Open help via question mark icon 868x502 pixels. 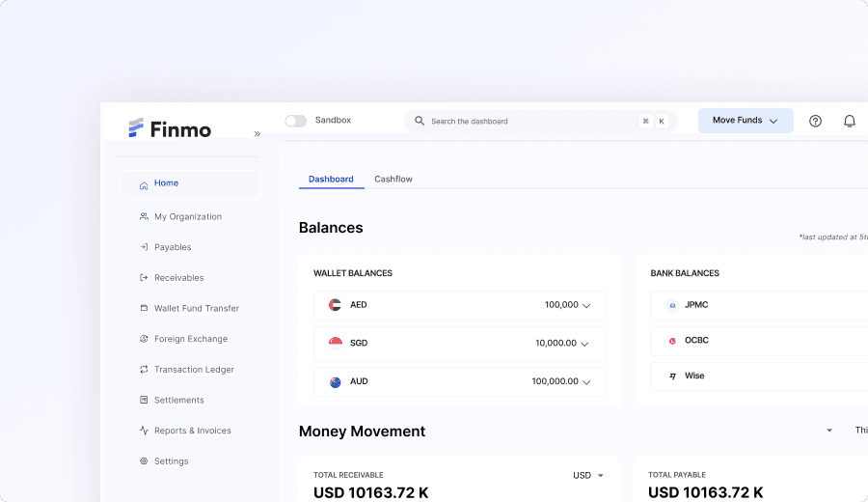tap(815, 121)
